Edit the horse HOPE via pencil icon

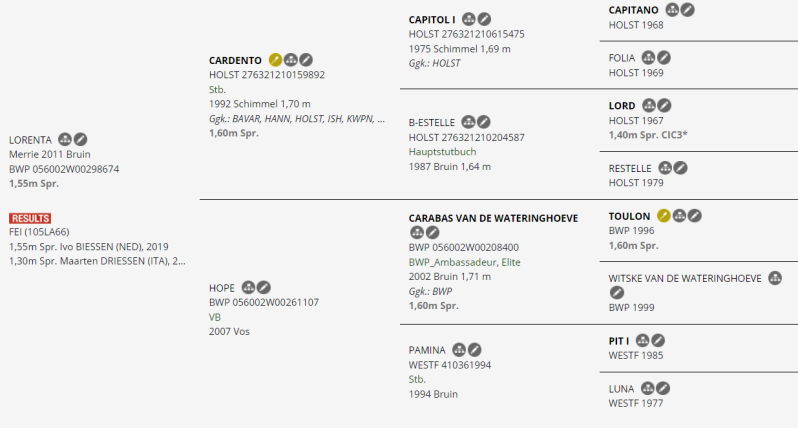tap(265, 287)
